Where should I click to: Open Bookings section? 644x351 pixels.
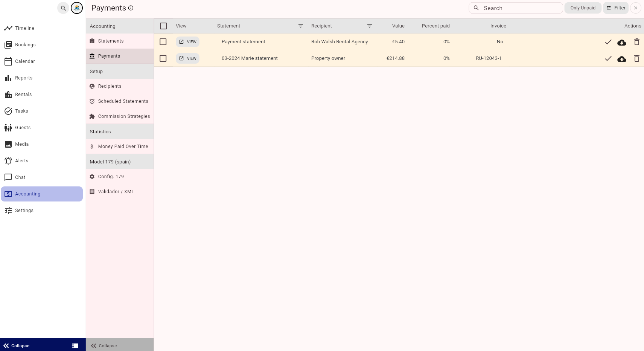[x=42, y=45]
